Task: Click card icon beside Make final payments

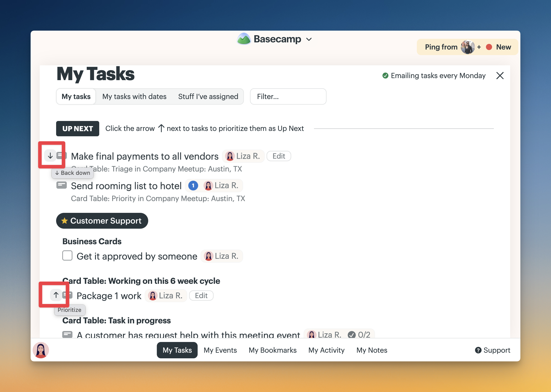Action: [x=61, y=155]
